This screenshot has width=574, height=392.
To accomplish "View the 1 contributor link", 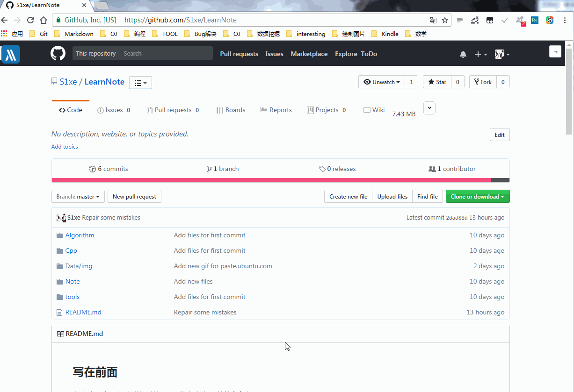I will [x=452, y=169].
